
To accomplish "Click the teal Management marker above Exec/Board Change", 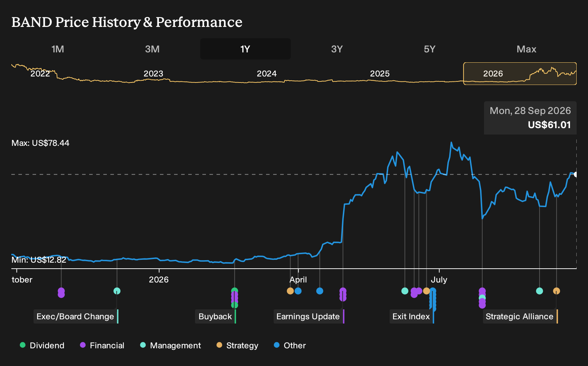I will pos(117,291).
